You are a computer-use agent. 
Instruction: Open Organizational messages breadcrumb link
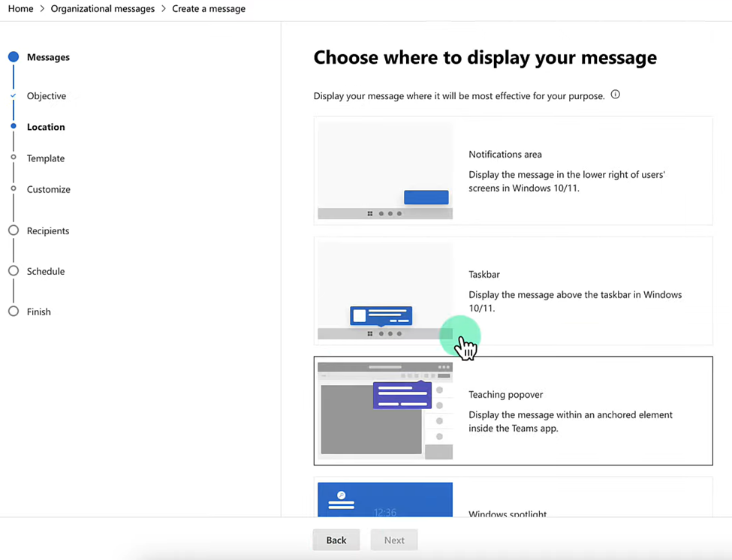tap(103, 9)
